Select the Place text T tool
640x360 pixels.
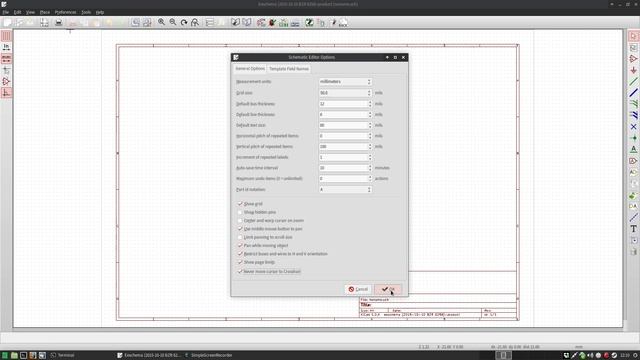633,229
